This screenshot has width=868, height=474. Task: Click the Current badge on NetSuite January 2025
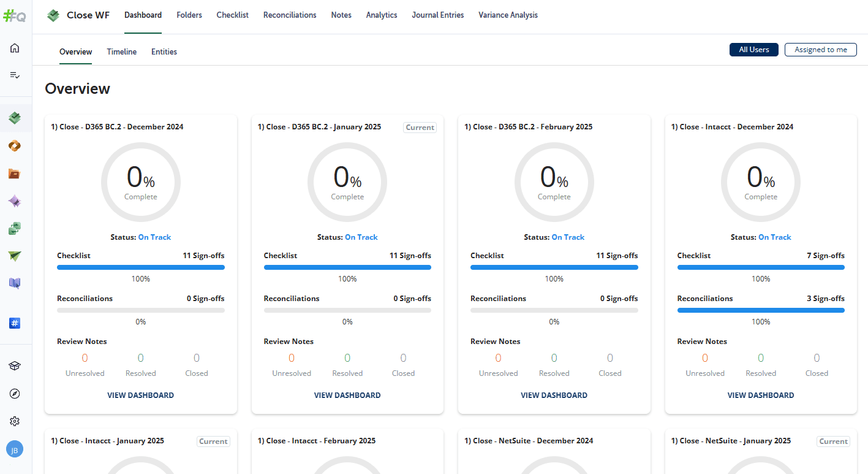coord(834,442)
